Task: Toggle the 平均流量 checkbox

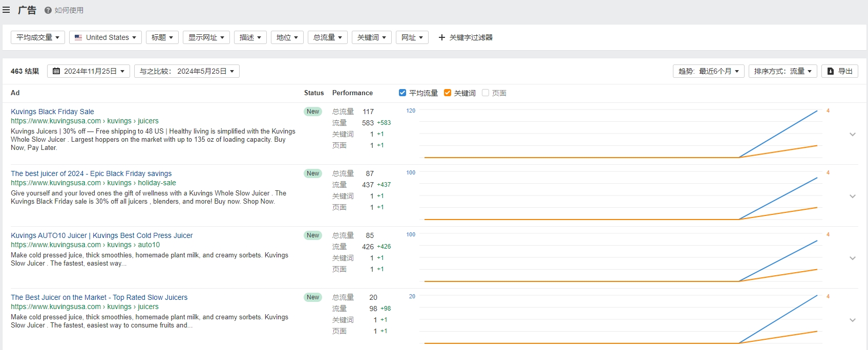Action: click(x=403, y=93)
